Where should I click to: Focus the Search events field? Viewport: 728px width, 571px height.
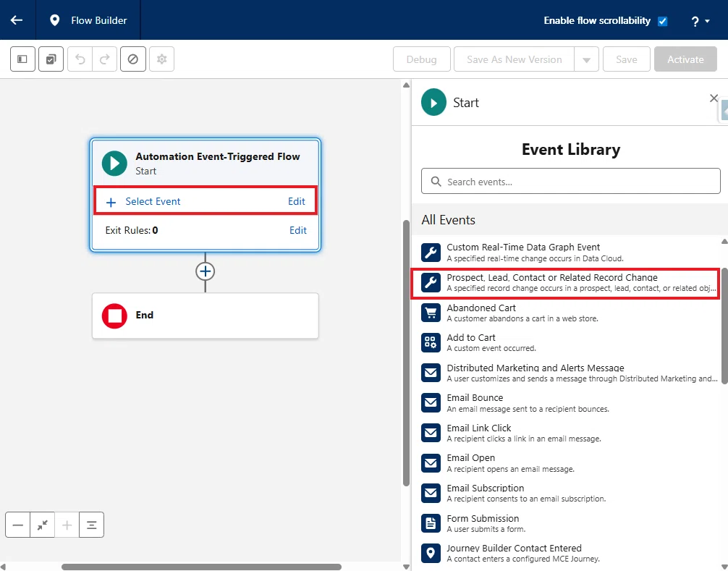[x=571, y=181]
